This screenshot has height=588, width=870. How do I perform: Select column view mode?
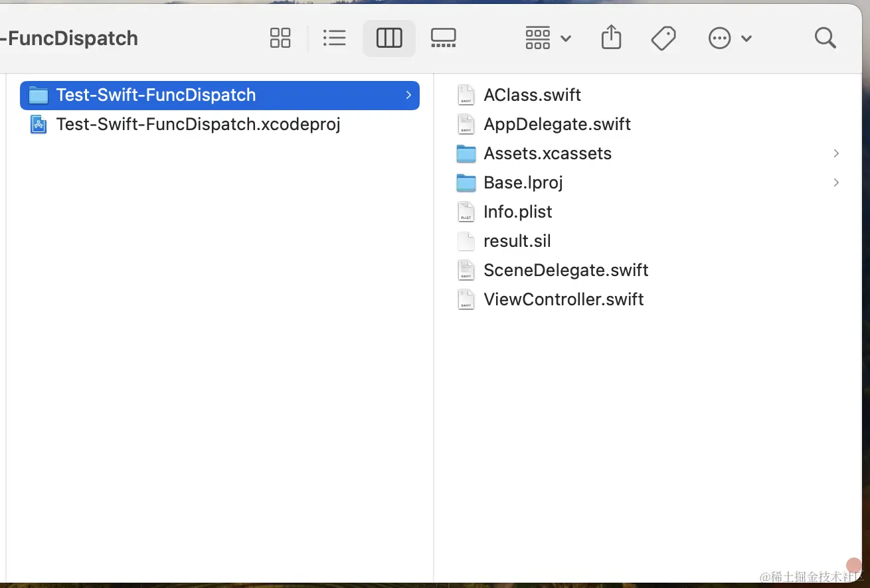pyautogui.click(x=389, y=38)
